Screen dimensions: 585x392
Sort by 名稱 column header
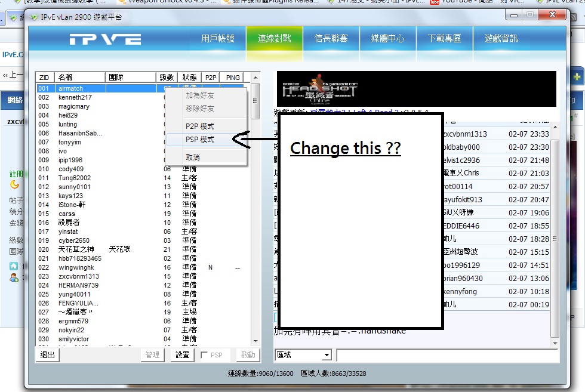tap(80, 78)
